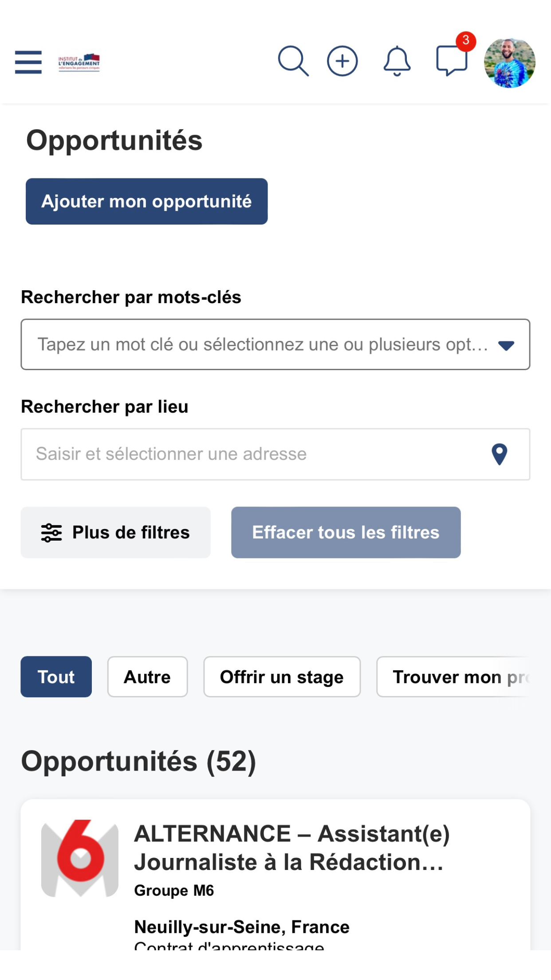Tap the Institut de l'Engagement logo
This screenshot has height=980, width=551.
tap(79, 63)
